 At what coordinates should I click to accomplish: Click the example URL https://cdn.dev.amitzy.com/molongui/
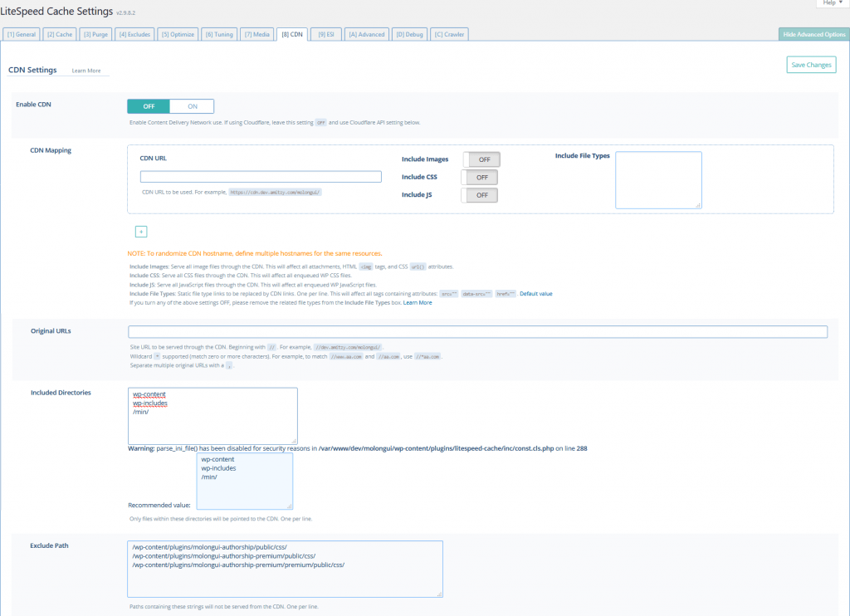coord(275,193)
